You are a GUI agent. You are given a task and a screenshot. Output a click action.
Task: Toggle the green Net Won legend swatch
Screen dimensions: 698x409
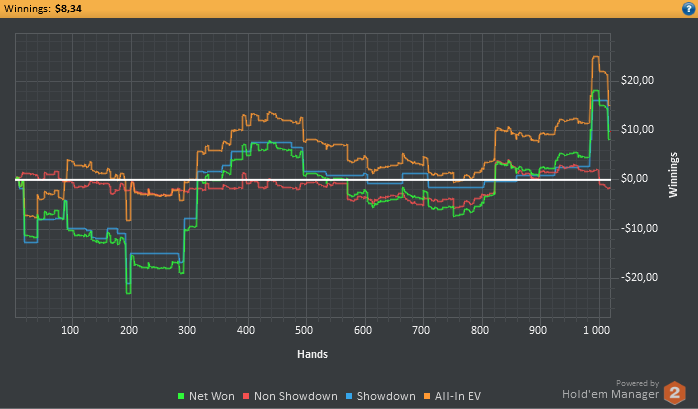(x=181, y=396)
